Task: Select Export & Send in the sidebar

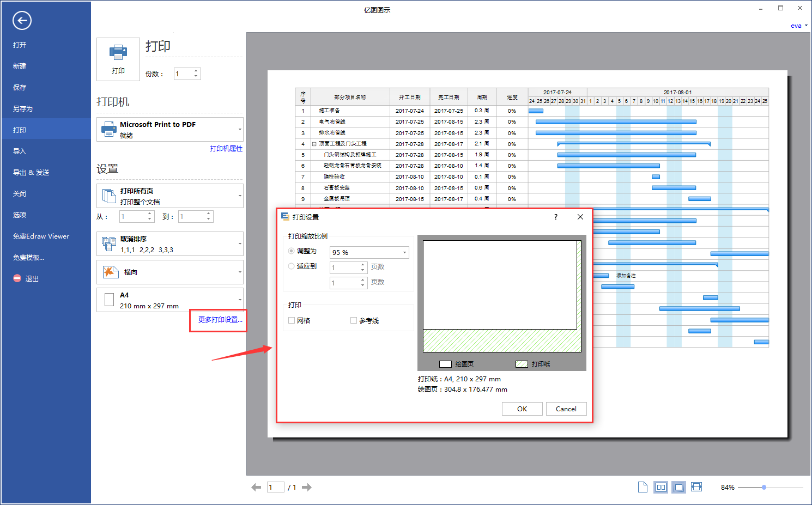Action: (31, 172)
